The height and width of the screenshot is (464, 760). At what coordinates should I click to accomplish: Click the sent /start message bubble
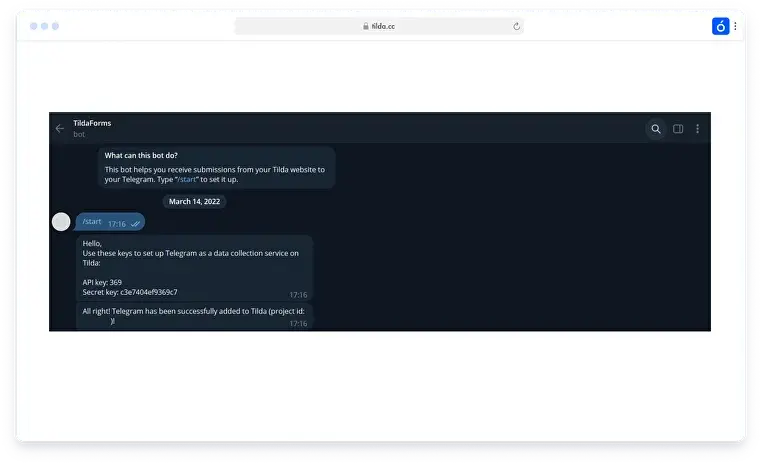click(x=111, y=222)
